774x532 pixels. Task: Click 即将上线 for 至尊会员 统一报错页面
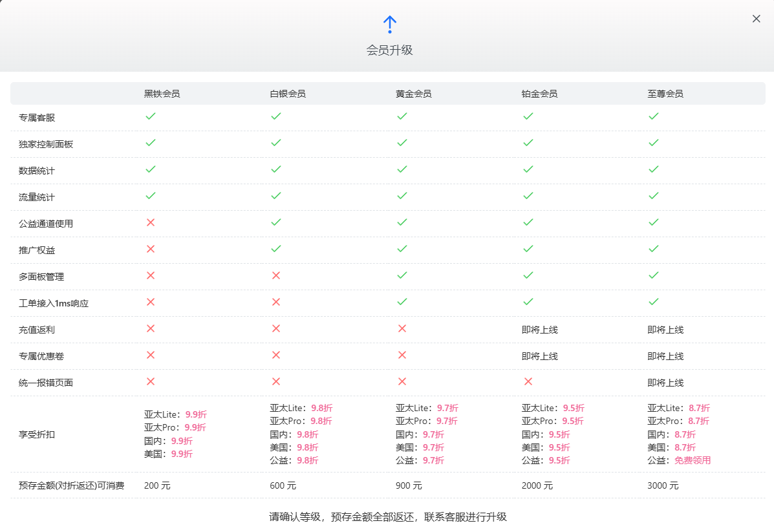point(665,383)
